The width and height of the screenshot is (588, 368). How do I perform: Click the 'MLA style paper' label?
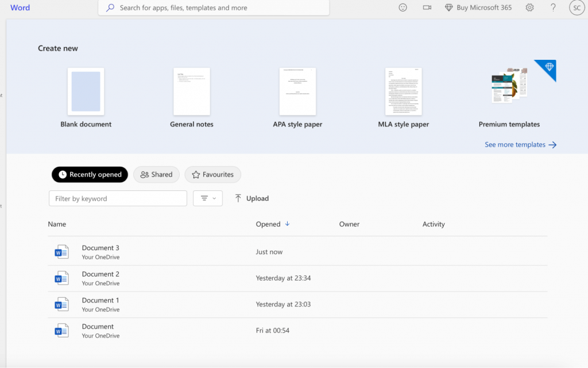[x=404, y=124]
